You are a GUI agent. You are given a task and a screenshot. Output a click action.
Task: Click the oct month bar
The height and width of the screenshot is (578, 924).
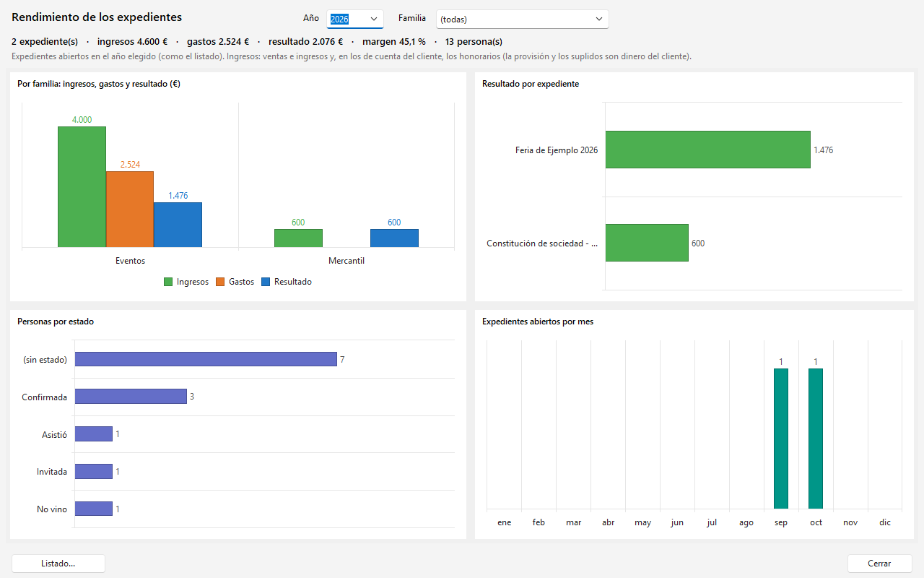(x=816, y=439)
